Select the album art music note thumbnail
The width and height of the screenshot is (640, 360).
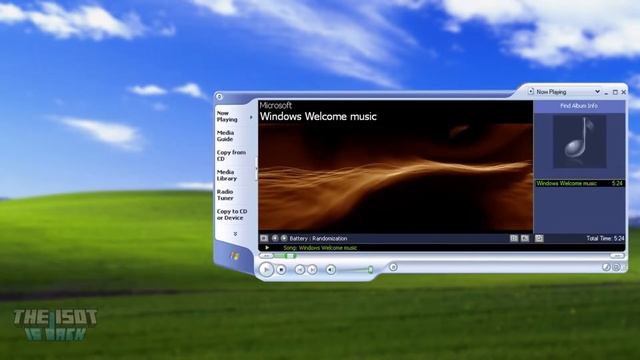tap(580, 142)
